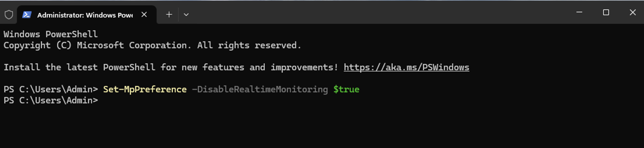This screenshot has width=644, height=148.
Task: Open a new tab with plus button
Action: [x=169, y=15]
